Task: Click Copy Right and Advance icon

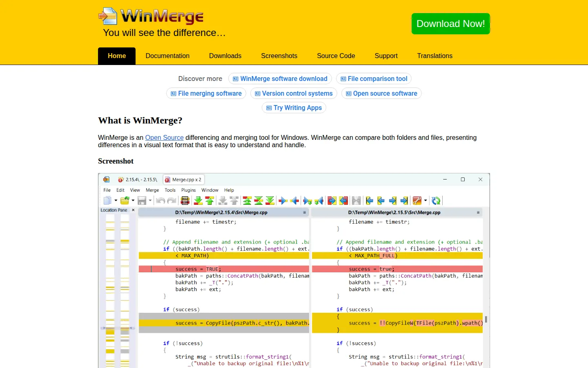Action: coord(307,200)
